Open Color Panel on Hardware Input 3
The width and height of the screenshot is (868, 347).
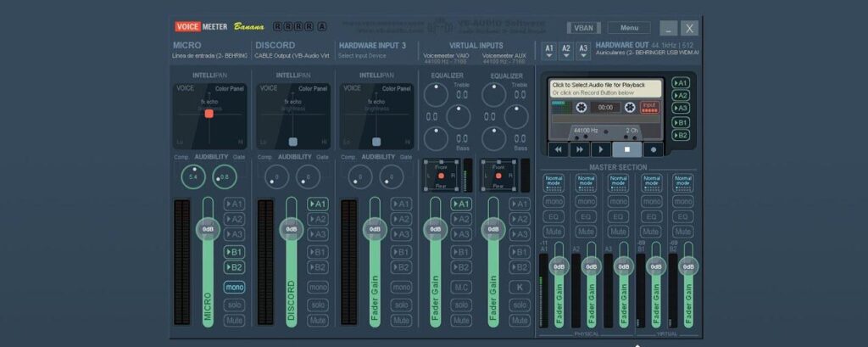(x=396, y=89)
